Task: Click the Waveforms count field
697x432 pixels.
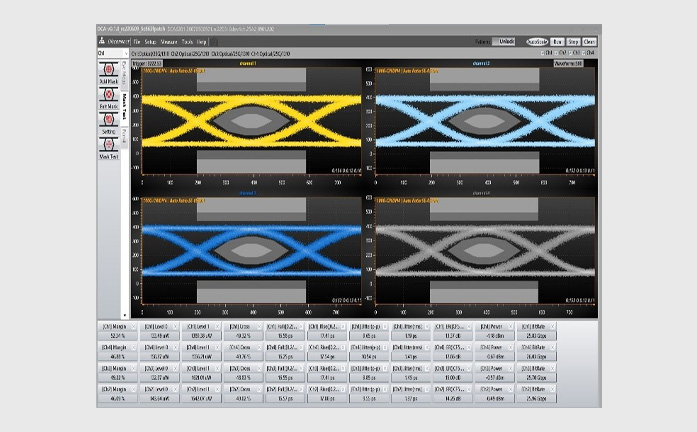Action: [x=569, y=64]
